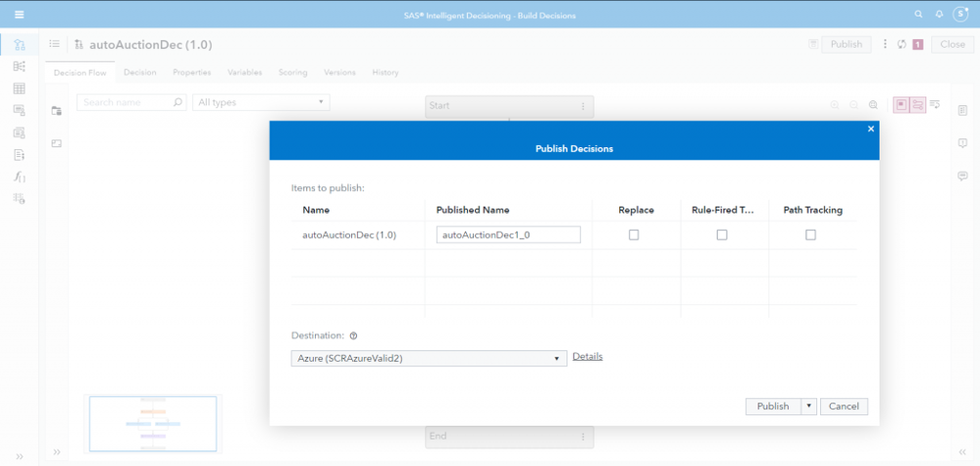Image resolution: width=980 pixels, height=466 pixels.
Task: Click the zoom in magnifier icon
Action: tap(835, 105)
